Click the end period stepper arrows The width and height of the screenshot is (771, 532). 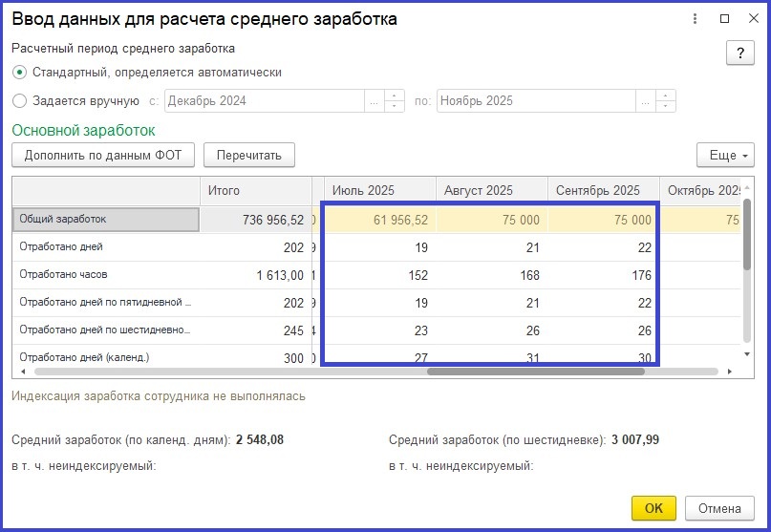pyautogui.click(x=667, y=101)
